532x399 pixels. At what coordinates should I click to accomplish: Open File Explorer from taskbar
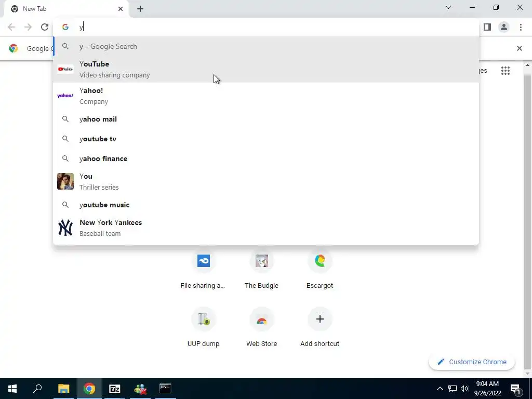(63, 389)
